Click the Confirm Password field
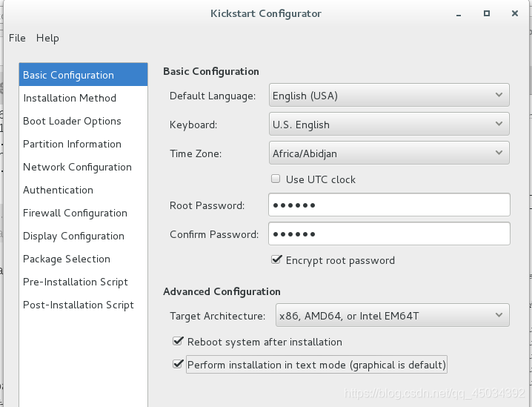532x407 pixels. coord(389,234)
